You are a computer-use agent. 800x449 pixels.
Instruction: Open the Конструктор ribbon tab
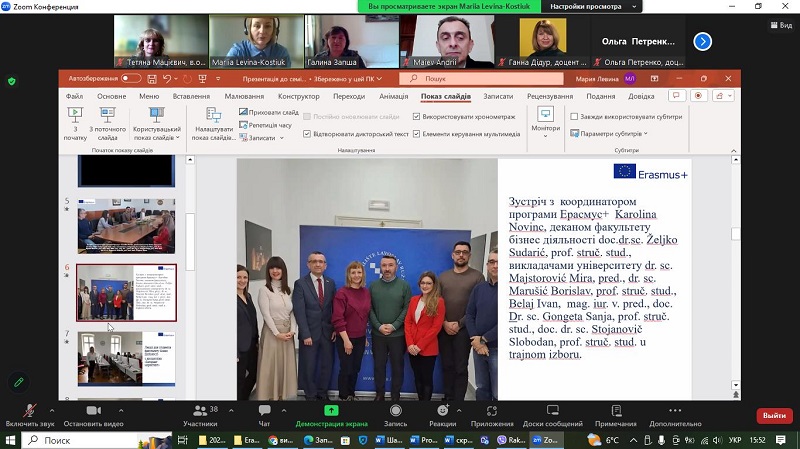[x=298, y=96]
